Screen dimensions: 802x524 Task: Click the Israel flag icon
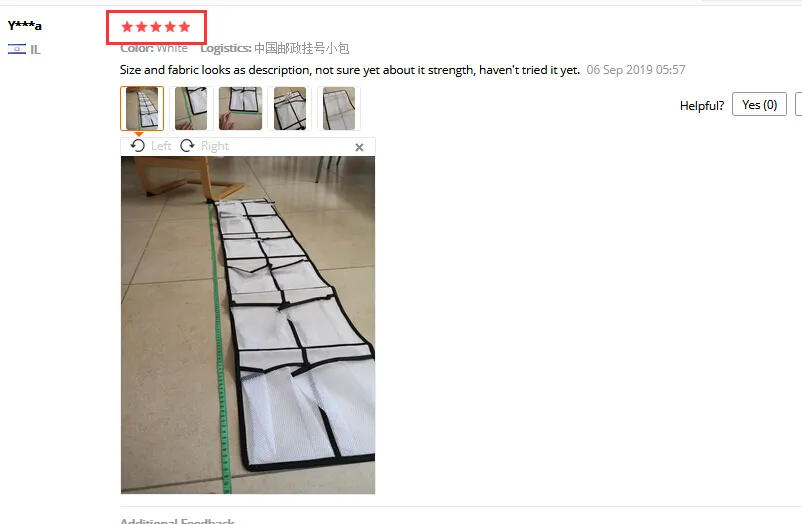[17, 49]
